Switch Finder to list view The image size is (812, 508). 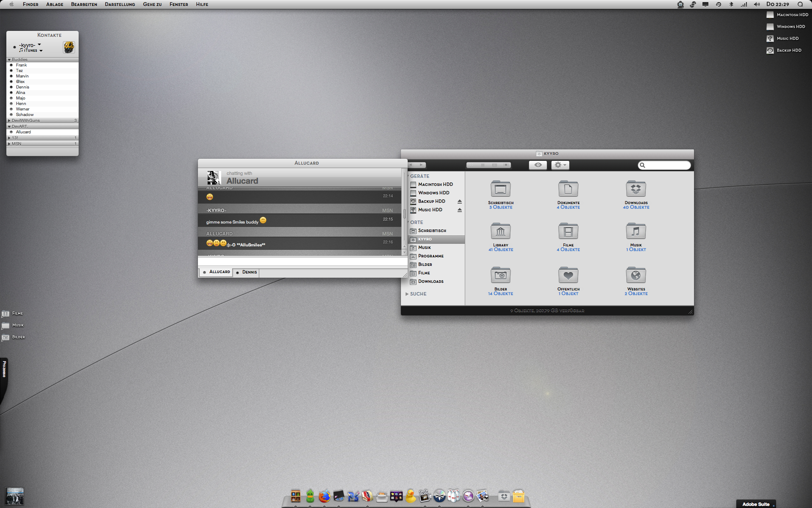pos(483,165)
